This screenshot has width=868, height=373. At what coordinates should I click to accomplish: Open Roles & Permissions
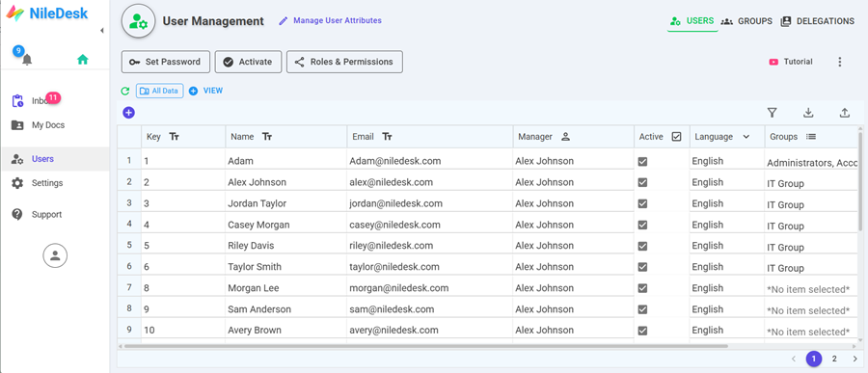(344, 62)
